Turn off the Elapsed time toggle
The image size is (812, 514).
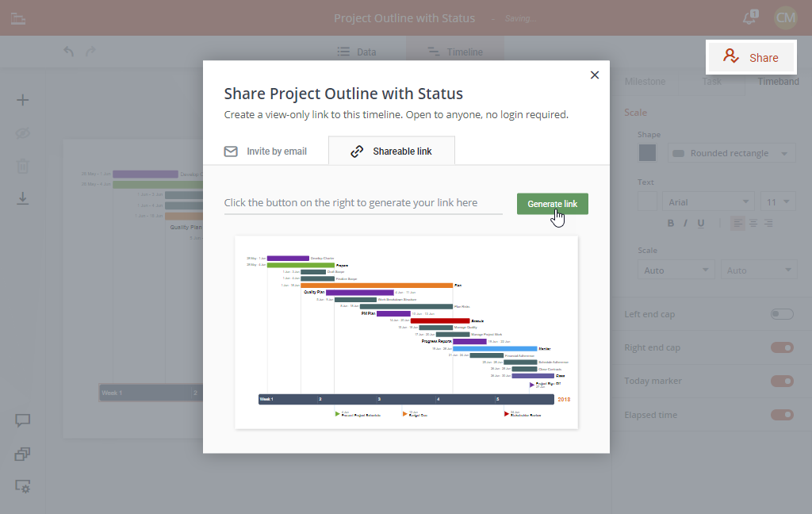point(782,414)
